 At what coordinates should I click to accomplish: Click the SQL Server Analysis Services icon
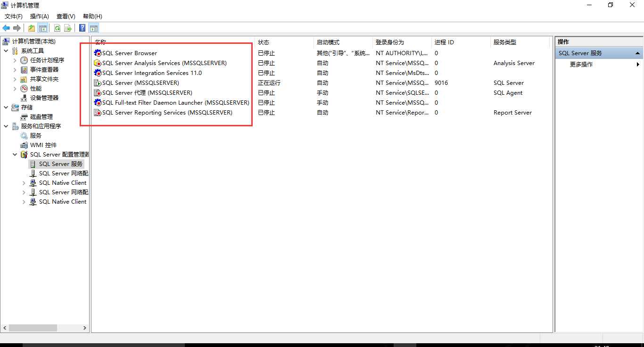(x=98, y=63)
